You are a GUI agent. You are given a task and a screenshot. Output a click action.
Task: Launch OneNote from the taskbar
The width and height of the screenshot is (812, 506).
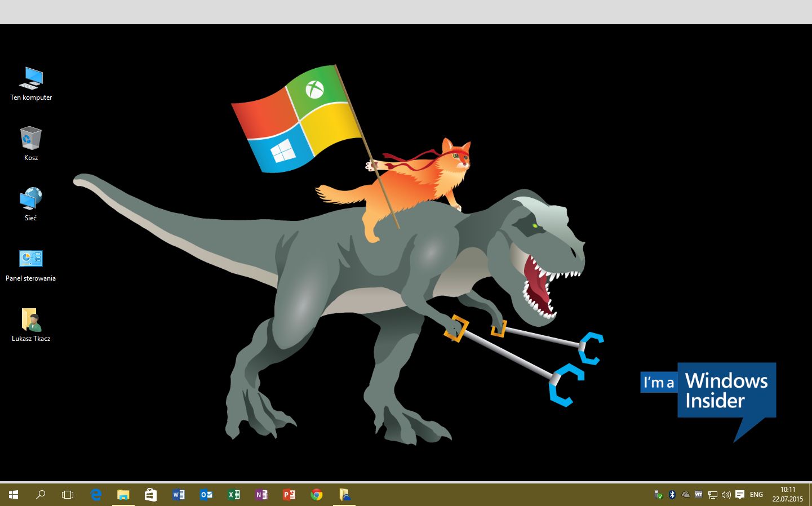(261, 495)
